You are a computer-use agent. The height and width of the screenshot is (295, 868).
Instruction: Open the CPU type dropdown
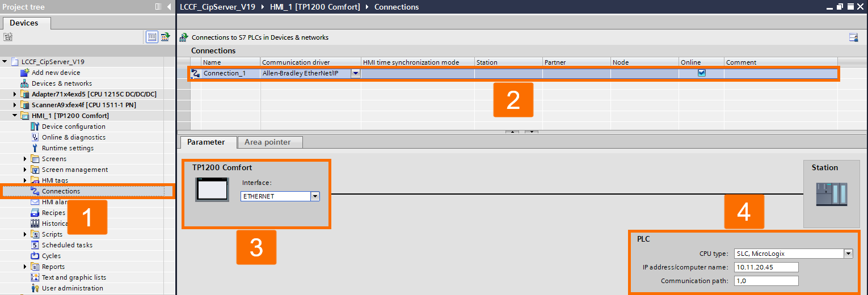click(848, 254)
